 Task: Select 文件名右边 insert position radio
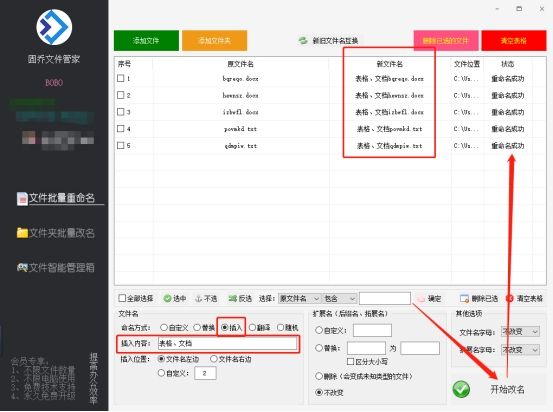coord(214,359)
